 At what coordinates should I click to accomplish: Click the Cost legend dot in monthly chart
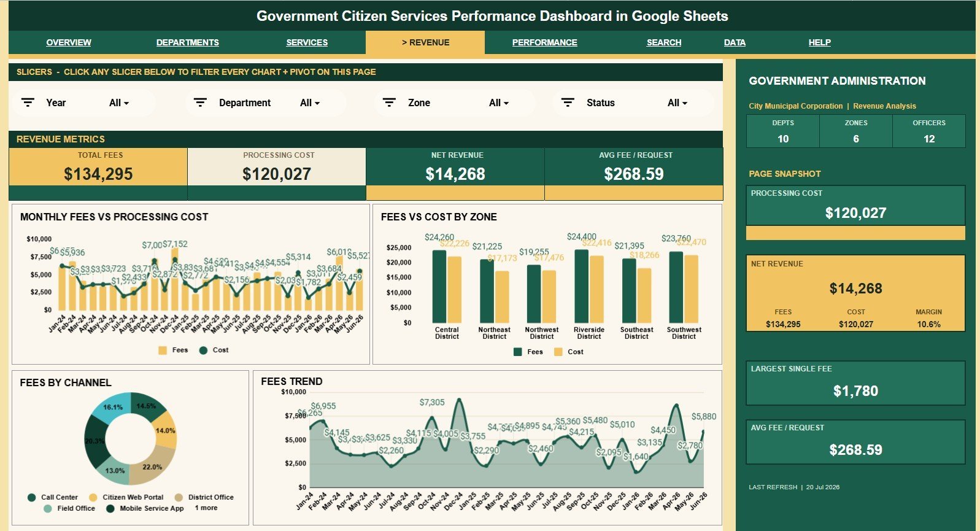(x=203, y=351)
